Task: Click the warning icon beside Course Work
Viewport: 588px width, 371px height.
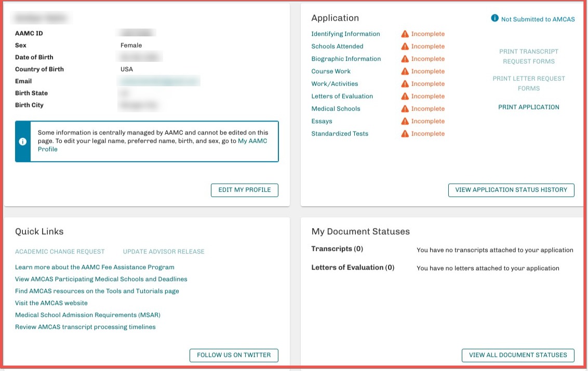Action: [405, 71]
